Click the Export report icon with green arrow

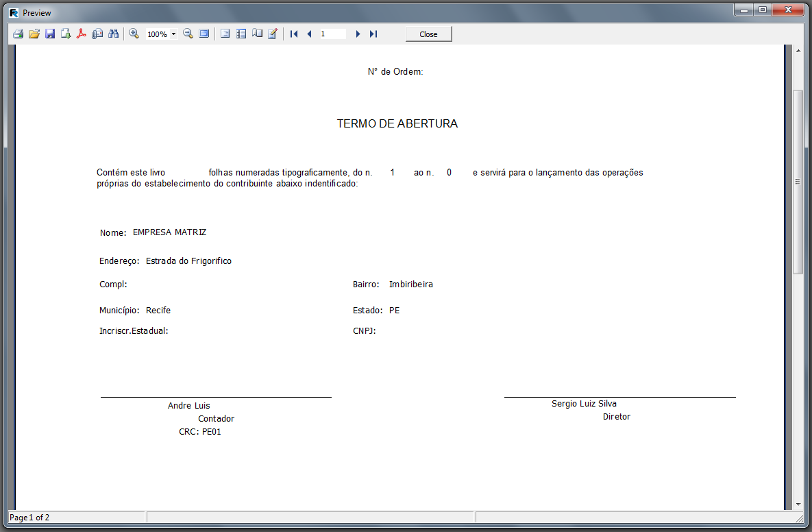click(x=66, y=34)
